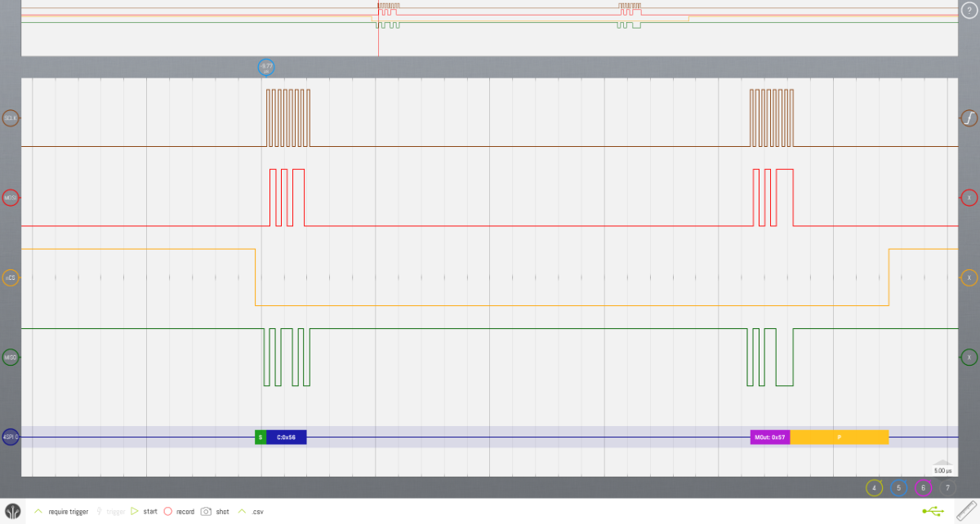Expand the .csv export format selector
The width and height of the screenshot is (980, 524).
click(x=242, y=512)
